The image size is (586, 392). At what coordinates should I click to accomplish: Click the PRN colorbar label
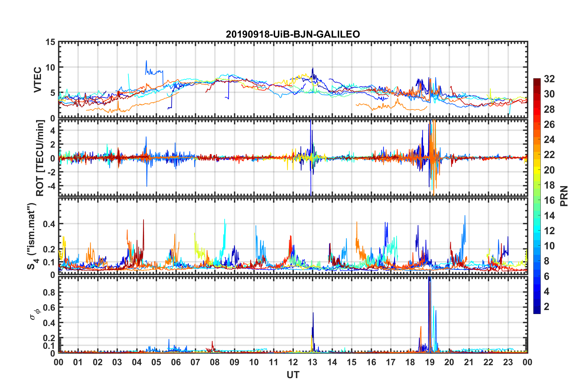(564, 196)
